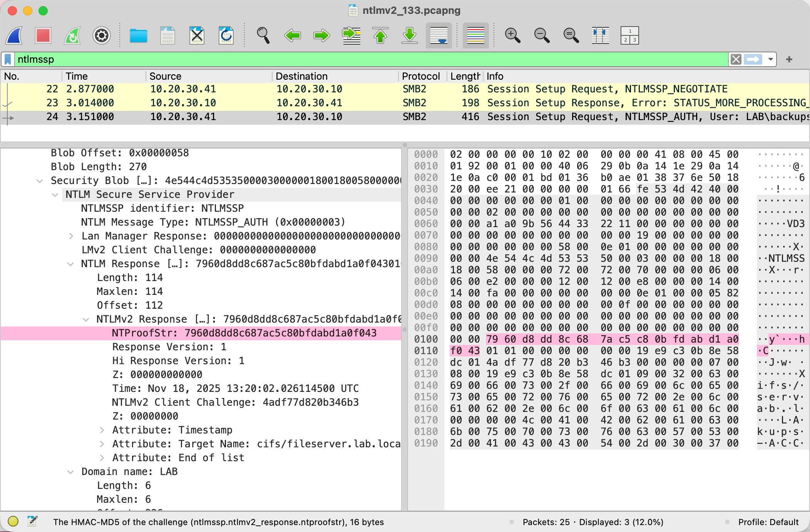
Task: Open the go-to-specific-packet tool
Action: click(x=351, y=36)
